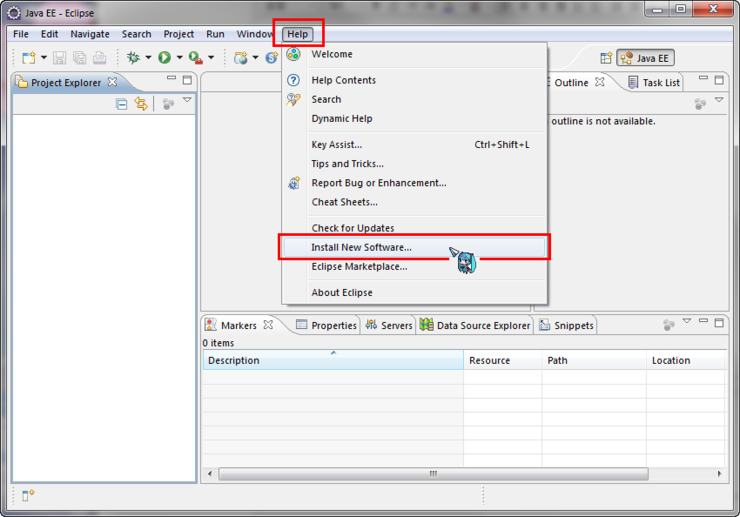Click Collapse All in Project Explorer
The image size is (740, 517).
[x=121, y=104]
